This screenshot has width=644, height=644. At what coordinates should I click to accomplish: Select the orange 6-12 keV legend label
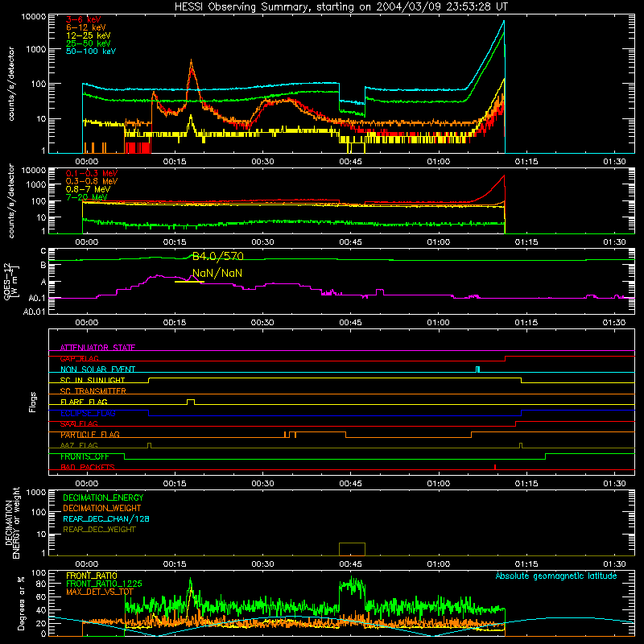pyautogui.click(x=85, y=27)
